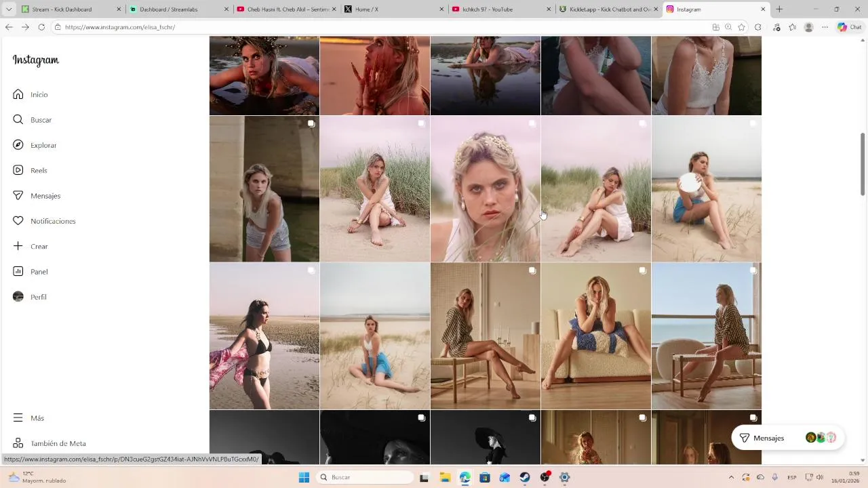
Task: Open Microsoft Store from taskbar
Action: (485, 477)
